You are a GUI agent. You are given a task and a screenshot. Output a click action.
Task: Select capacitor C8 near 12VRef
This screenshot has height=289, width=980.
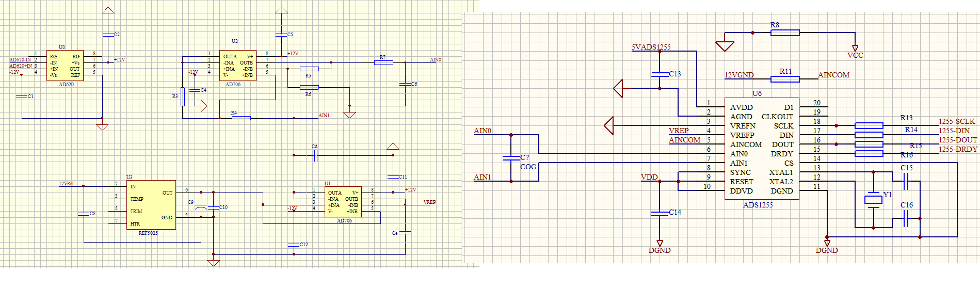tap(84, 213)
